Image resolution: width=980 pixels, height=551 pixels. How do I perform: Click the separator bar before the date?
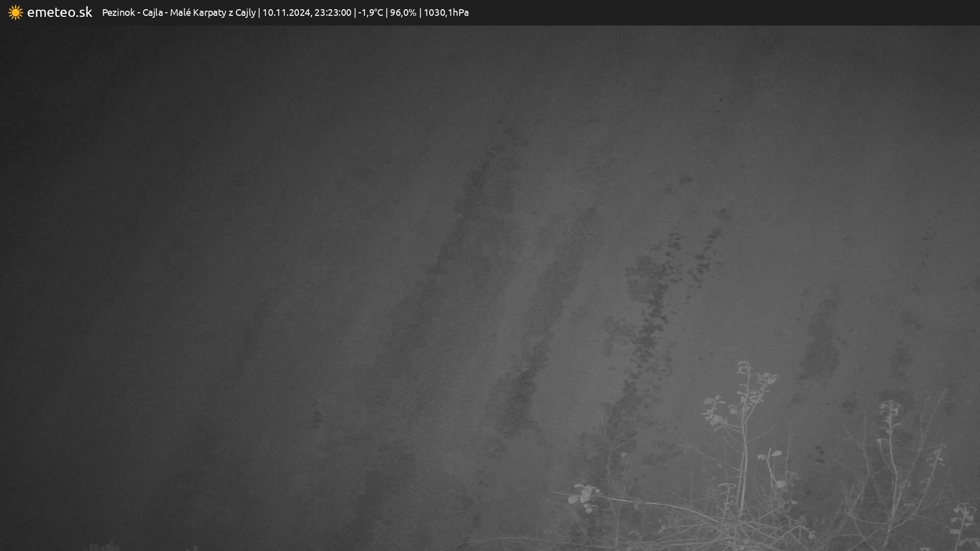(x=259, y=12)
